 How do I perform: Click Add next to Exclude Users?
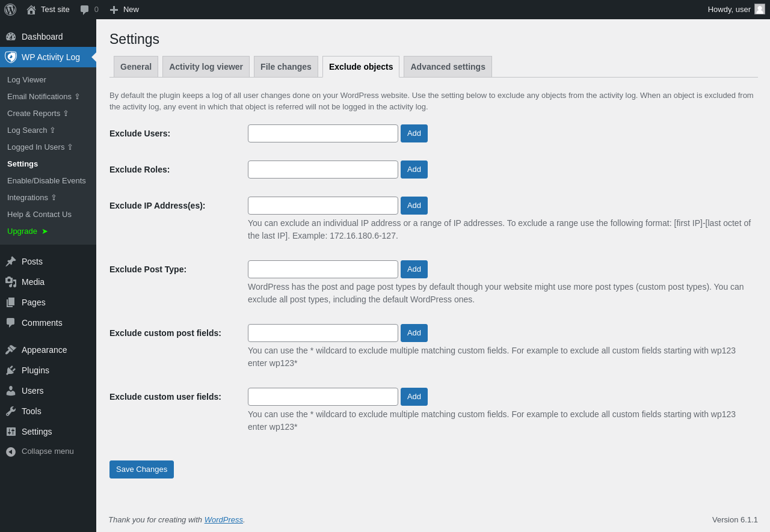[x=414, y=133]
